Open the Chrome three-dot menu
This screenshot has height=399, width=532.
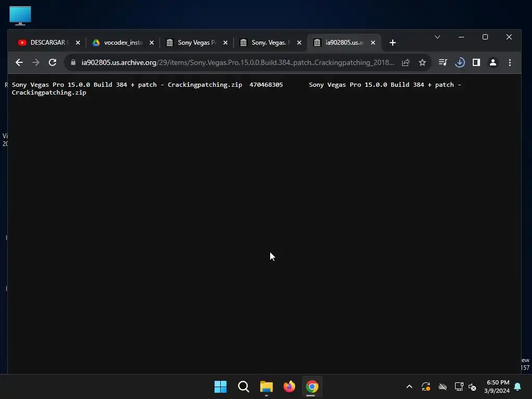click(510, 62)
